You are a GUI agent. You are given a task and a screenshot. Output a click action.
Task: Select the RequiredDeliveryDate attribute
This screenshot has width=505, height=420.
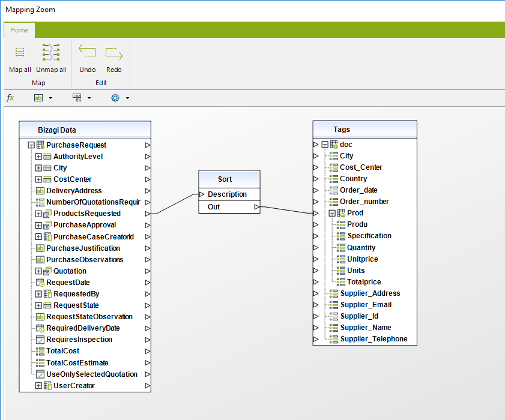click(x=83, y=328)
